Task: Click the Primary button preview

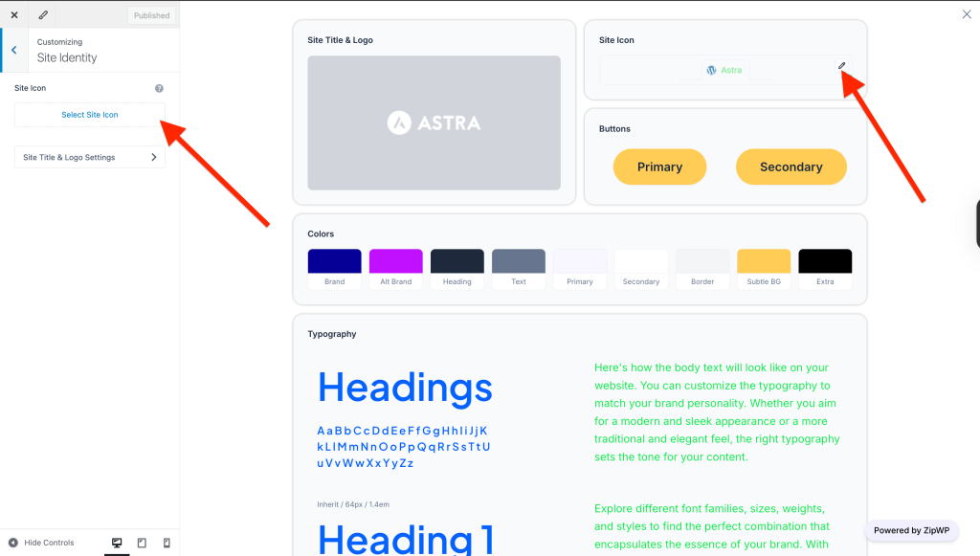Action: click(x=659, y=167)
